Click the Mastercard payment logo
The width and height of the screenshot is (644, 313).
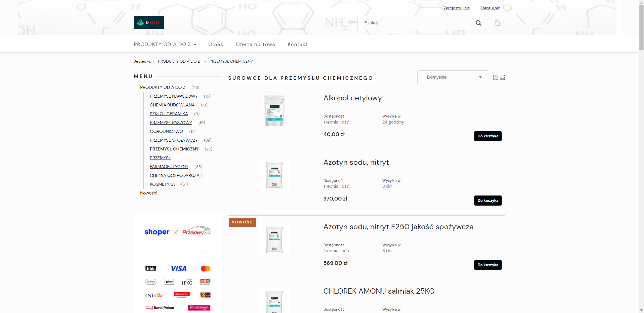tap(206, 268)
